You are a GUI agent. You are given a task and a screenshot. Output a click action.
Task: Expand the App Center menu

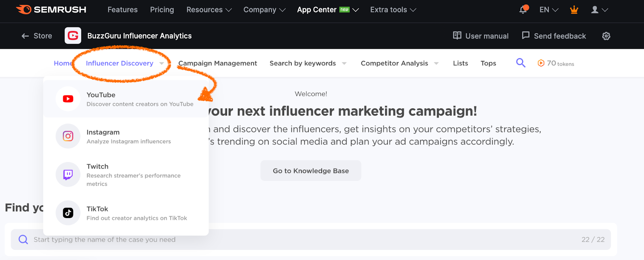328,10
